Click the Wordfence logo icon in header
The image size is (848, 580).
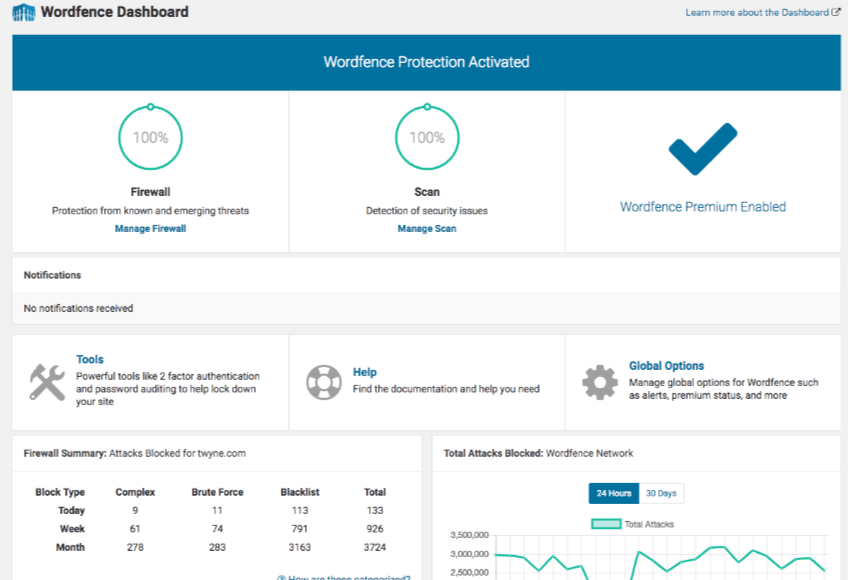point(23,12)
